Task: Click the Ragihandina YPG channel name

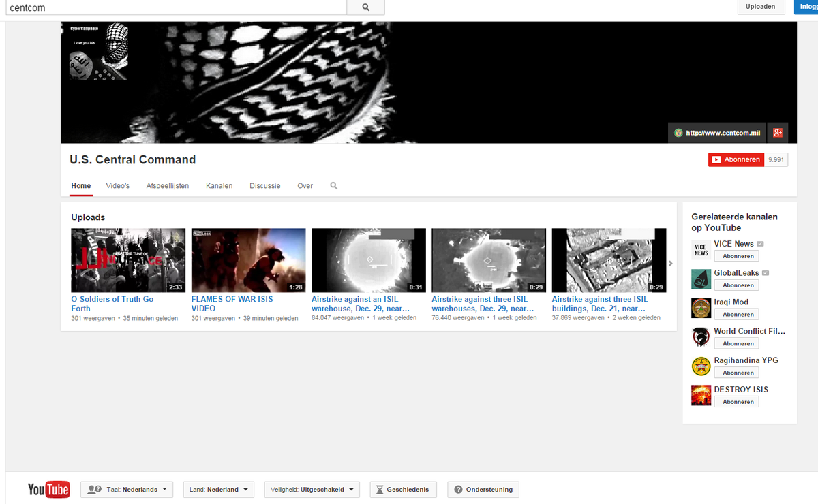Action: 746,360
